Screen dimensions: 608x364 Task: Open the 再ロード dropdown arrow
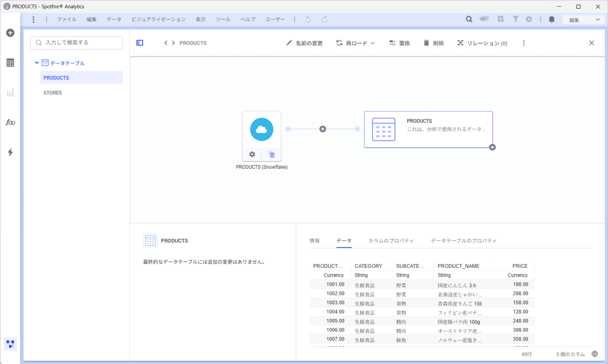(373, 43)
